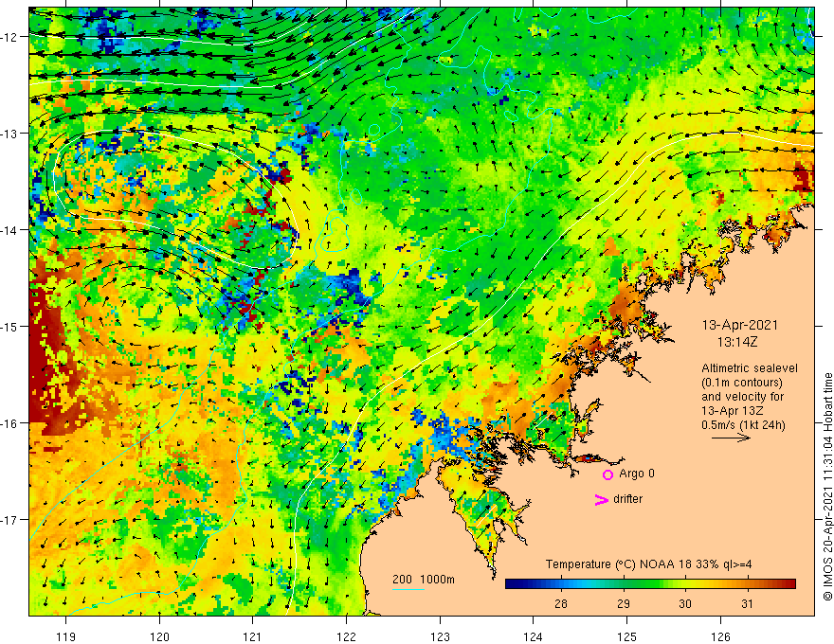Viewport: 834px width, 644px height.
Task: Click the longitude axis label 119
Action: [66, 636]
